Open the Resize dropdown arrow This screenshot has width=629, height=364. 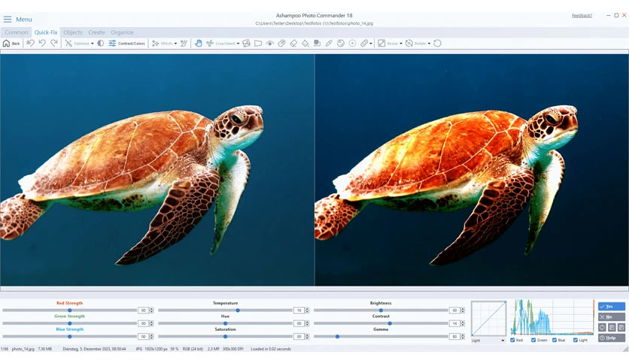[401, 44]
